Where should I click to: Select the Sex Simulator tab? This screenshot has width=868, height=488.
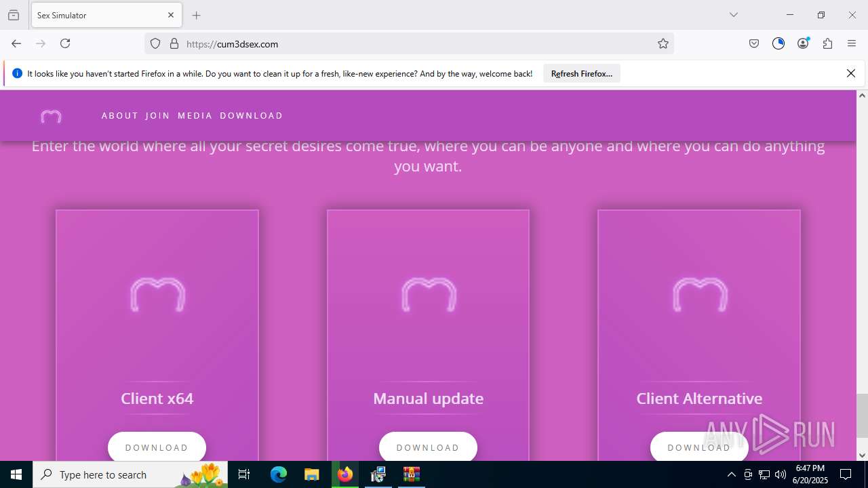[106, 15]
